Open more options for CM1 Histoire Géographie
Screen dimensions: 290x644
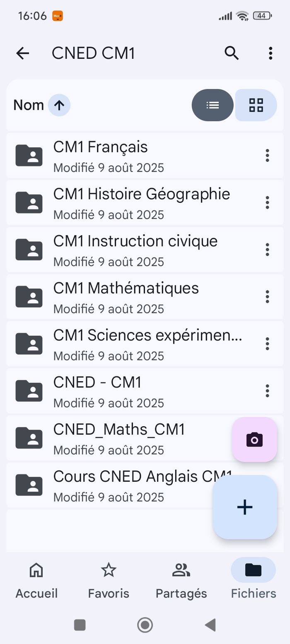(267, 203)
